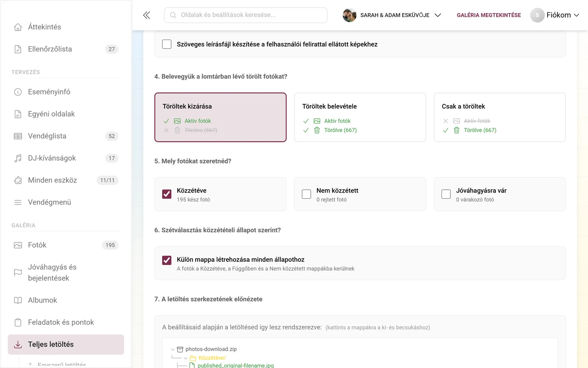588x368 pixels.
Task: Go to DJ-kívánságok in the sidebar
Action: pyautogui.click(x=66, y=158)
